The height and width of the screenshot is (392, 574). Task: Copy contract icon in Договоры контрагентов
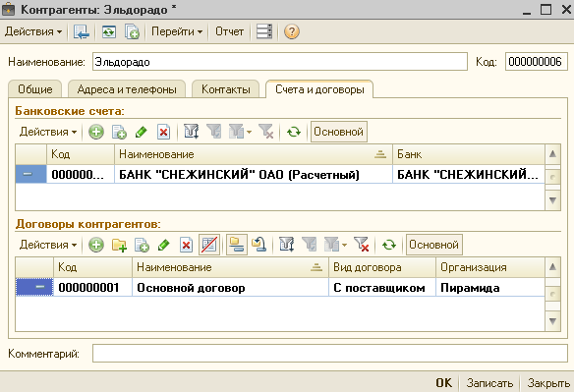(x=142, y=245)
